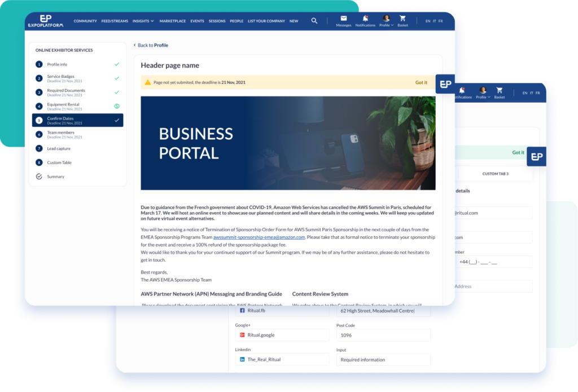Click the Post Code field showing 1096

tap(383, 335)
